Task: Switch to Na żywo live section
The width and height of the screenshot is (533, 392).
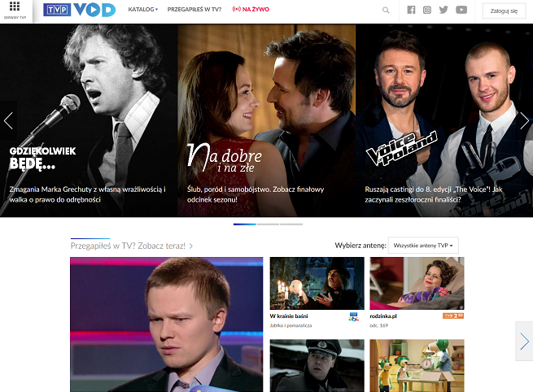Action: tap(251, 10)
